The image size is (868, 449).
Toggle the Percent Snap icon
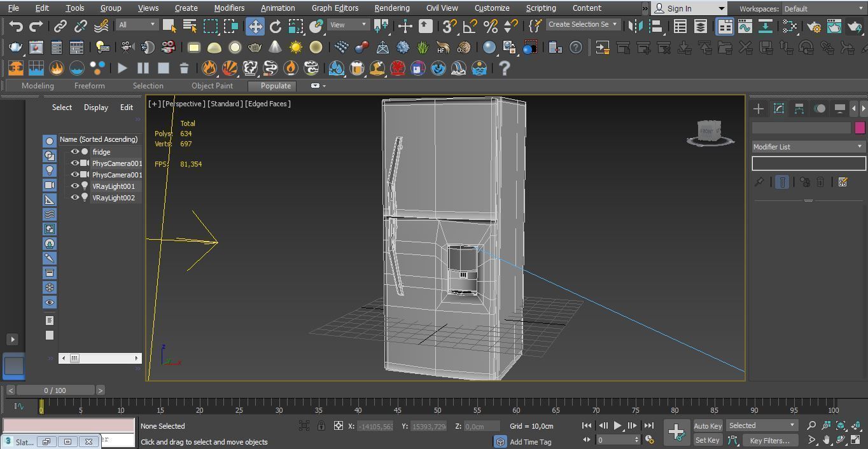pyautogui.click(x=490, y=26)
